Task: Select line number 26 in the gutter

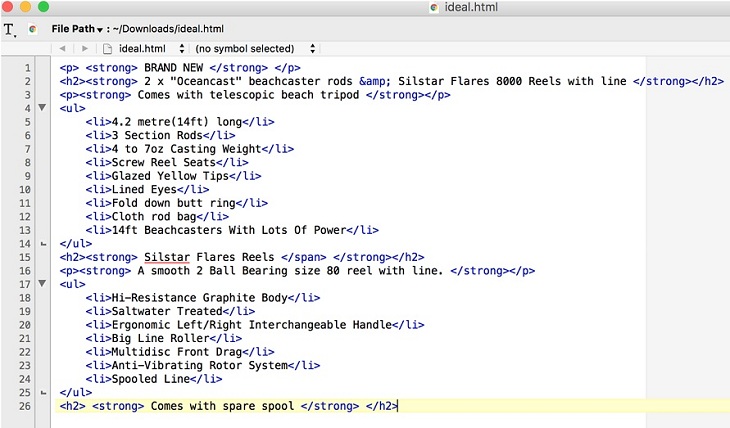Action: [x=25, y=406]
